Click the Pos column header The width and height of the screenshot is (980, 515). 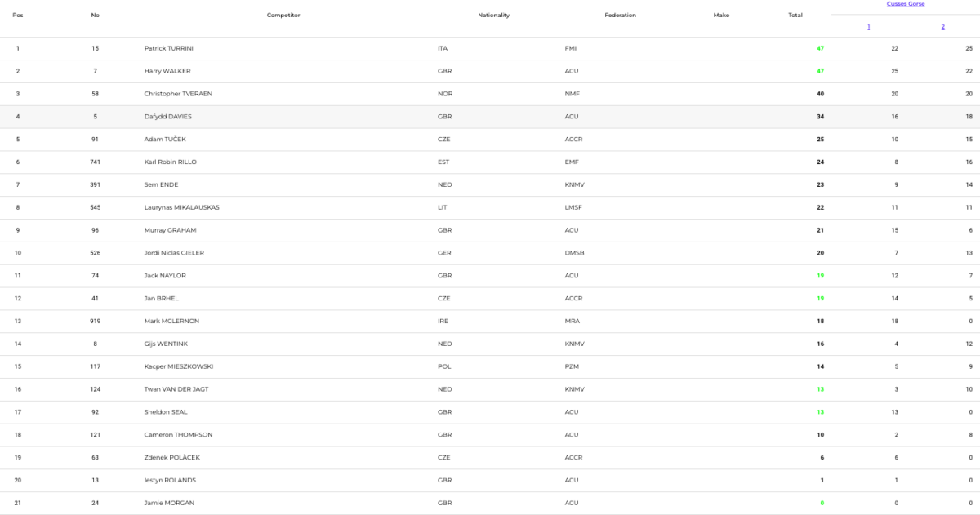pyautogui.click(x=18, y=15)
